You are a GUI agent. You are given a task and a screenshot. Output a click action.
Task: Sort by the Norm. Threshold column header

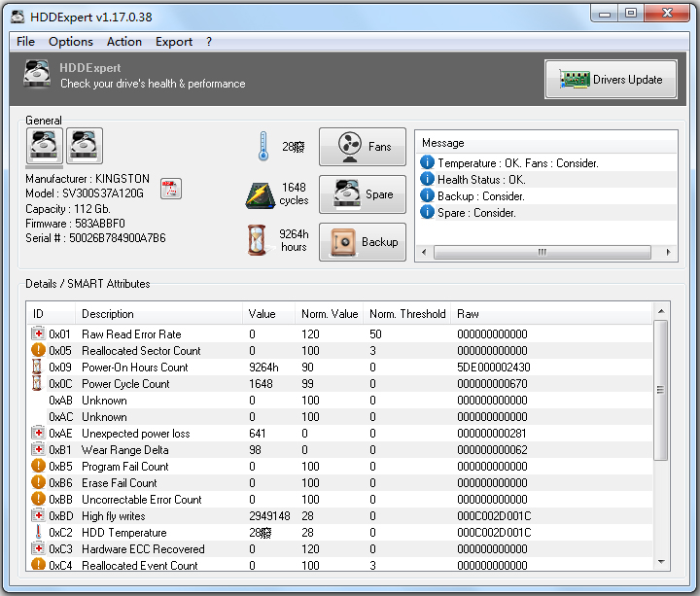[406, 314]
